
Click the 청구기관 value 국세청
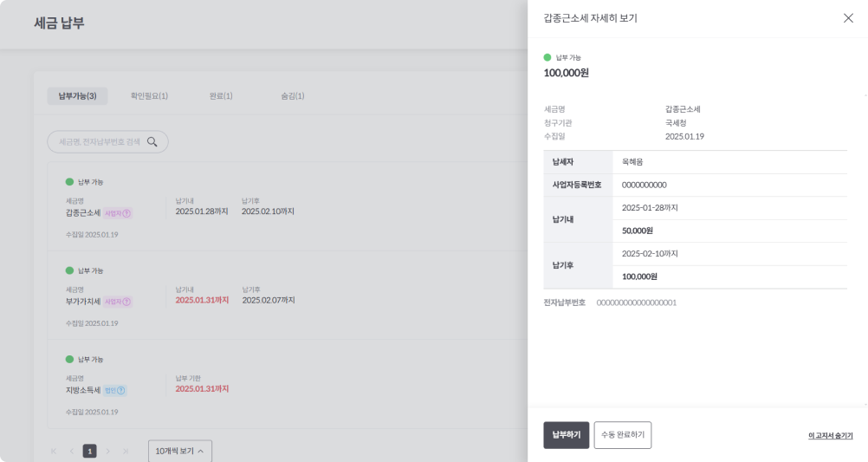676,123
